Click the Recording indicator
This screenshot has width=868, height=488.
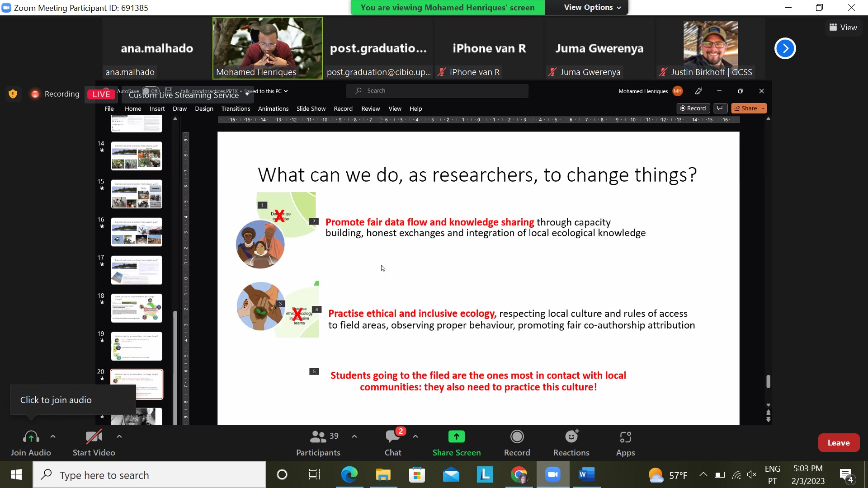click(x=54, y=94)
